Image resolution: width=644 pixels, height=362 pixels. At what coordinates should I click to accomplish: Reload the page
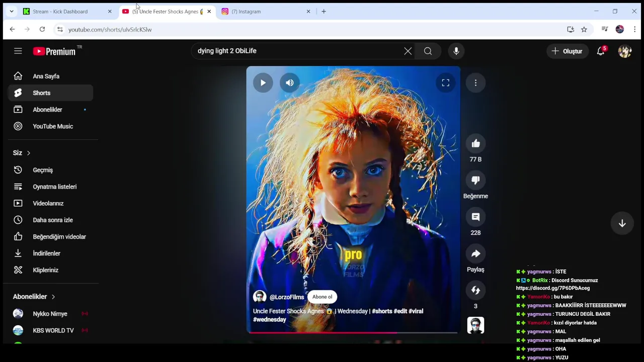[42, 30]
